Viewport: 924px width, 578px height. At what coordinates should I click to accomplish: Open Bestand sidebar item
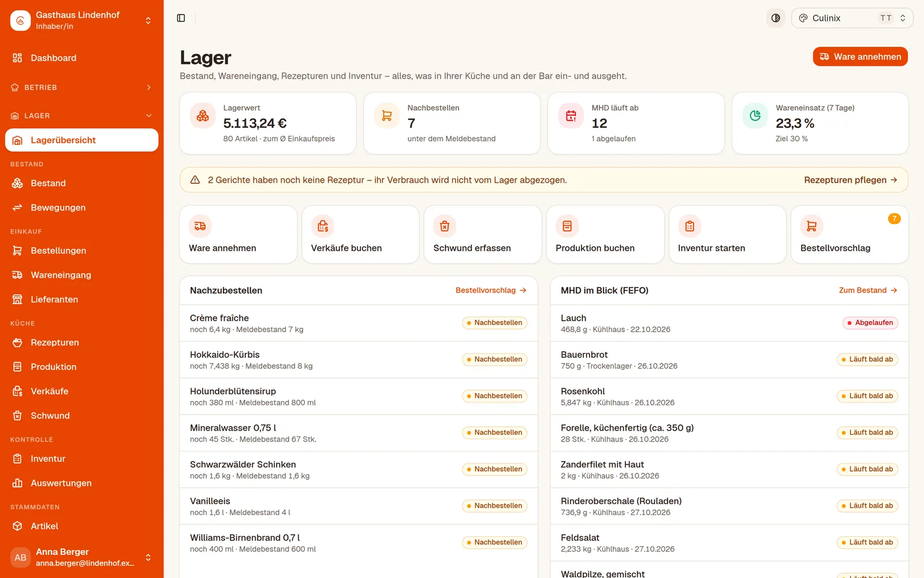81,183
